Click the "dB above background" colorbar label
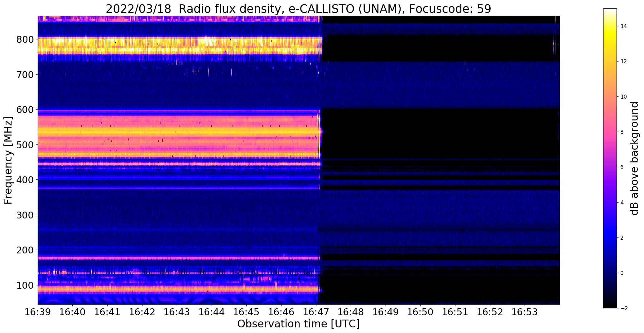 pyautogui.click(x=634, y=158)
